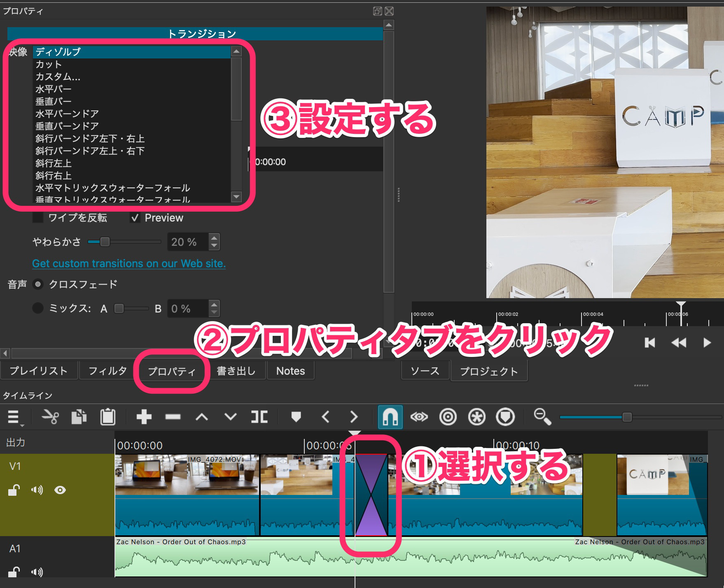The width and height of the screenshot is (724, 588).
Task: Open the timeline hamburger menu
Action: click(x=14, y=417)
